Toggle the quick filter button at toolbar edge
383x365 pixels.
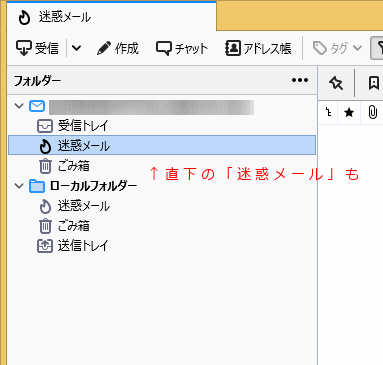pyautogui.click(x=377, y=48)
